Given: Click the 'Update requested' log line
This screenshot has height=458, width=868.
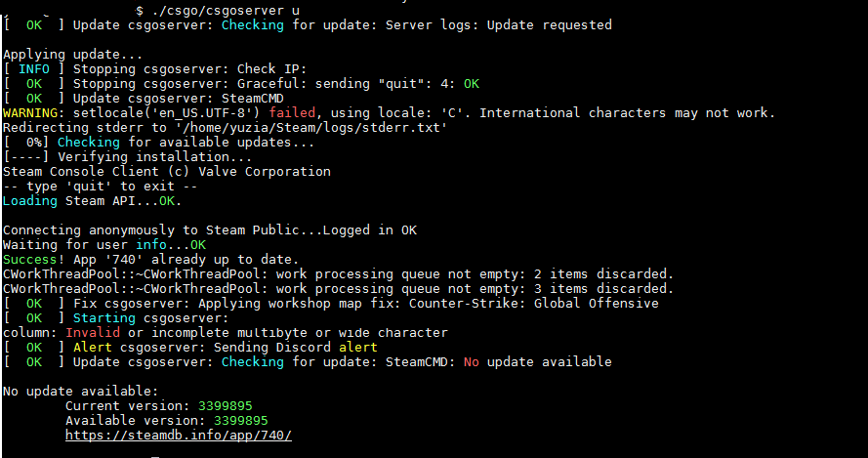Looking at the screenshot, I should (x=308, y=25).
